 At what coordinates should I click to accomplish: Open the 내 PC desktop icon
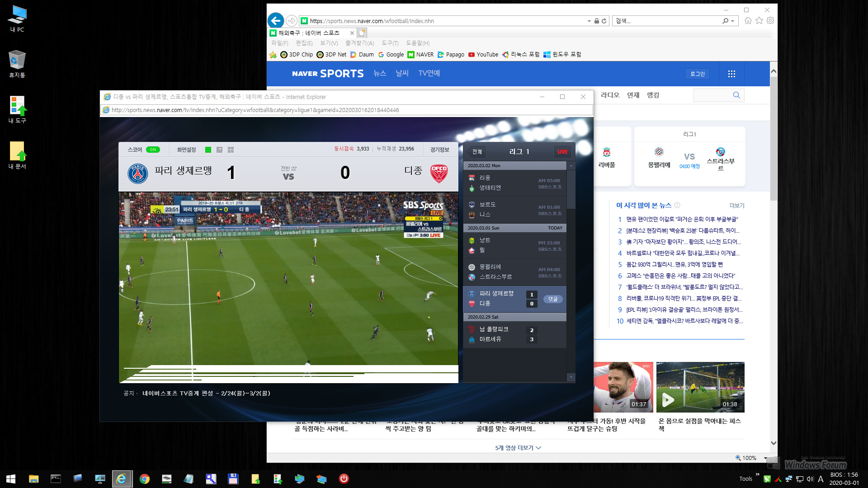coord(17,19)
